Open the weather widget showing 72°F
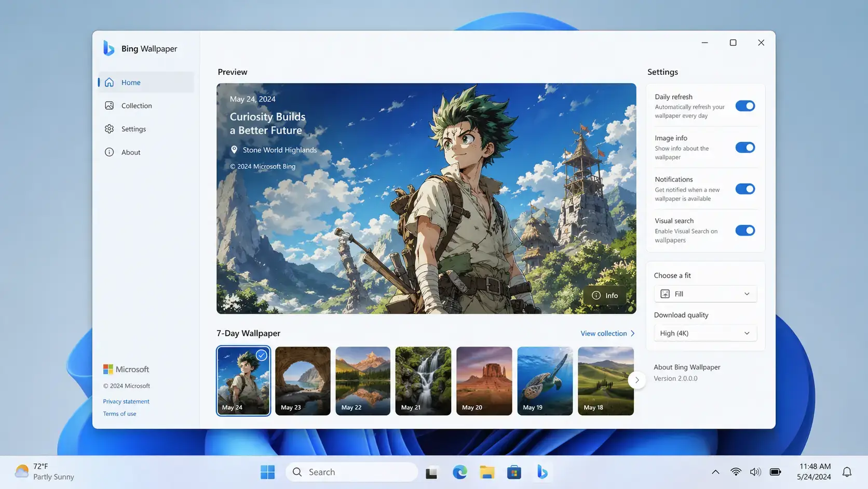Viewport: 868px width, 489px height. [x=45, y=472]
